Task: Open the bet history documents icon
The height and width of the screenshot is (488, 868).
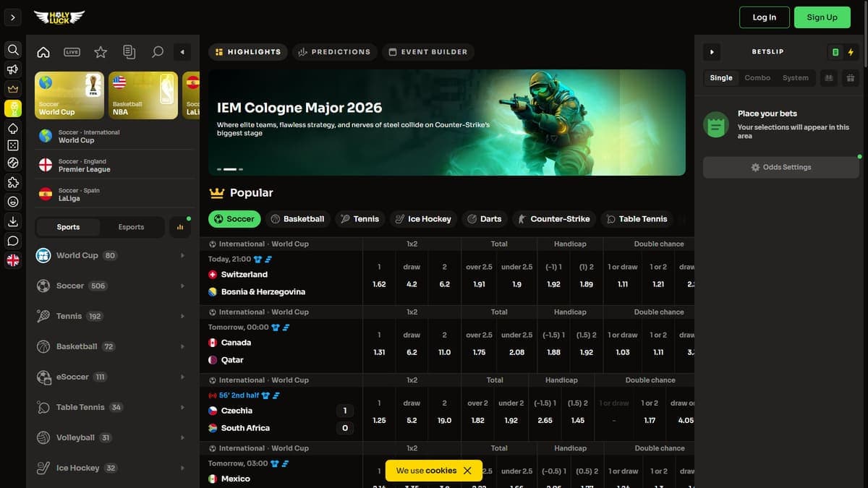Action: pos(129,52)
